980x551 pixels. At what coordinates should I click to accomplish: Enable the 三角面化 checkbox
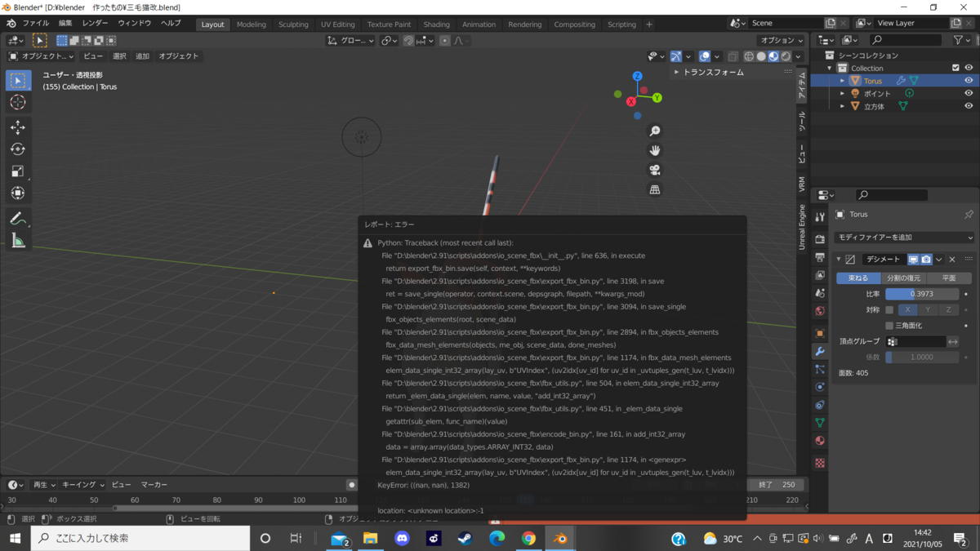pos(889,325)
